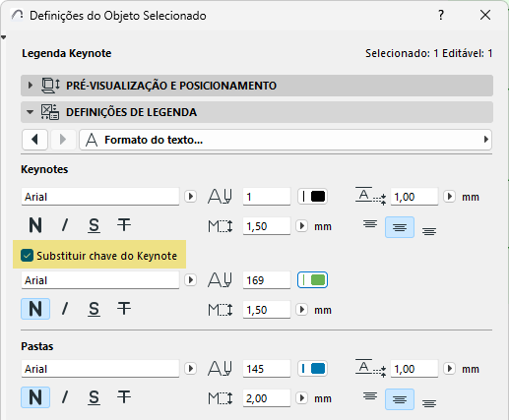Uncheck Substituir chave do Keynote checkbox
Viewport: 509px width, 420px height.
click(27, 256)
